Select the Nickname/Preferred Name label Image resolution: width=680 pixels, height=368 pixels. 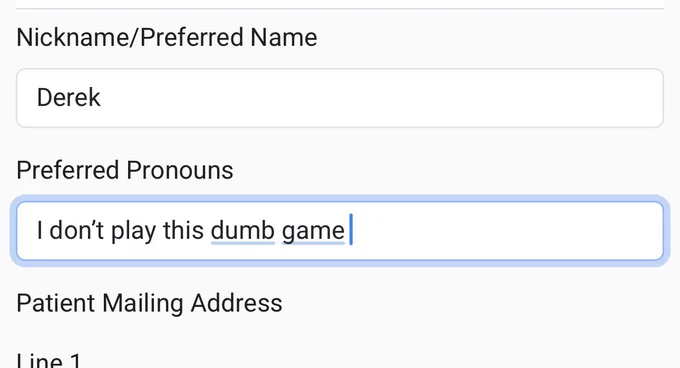click(x=167, y=37)
